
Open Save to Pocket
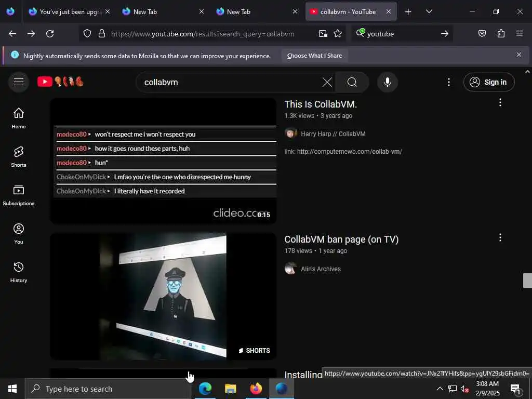point(482,34)
